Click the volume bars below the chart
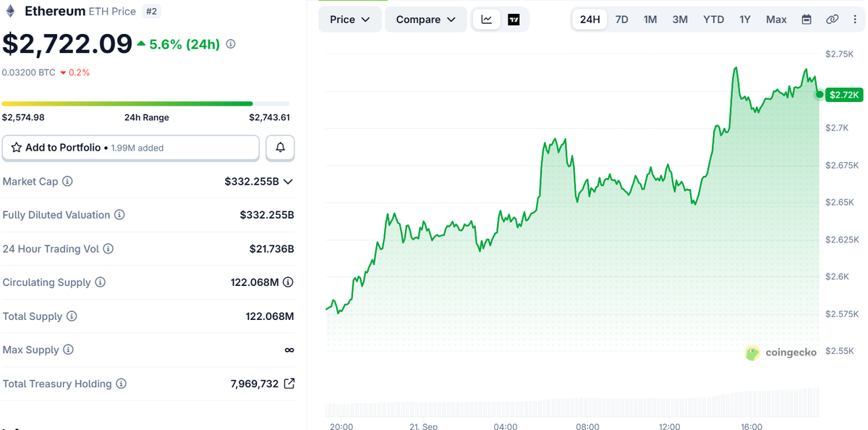 point(573,404)
